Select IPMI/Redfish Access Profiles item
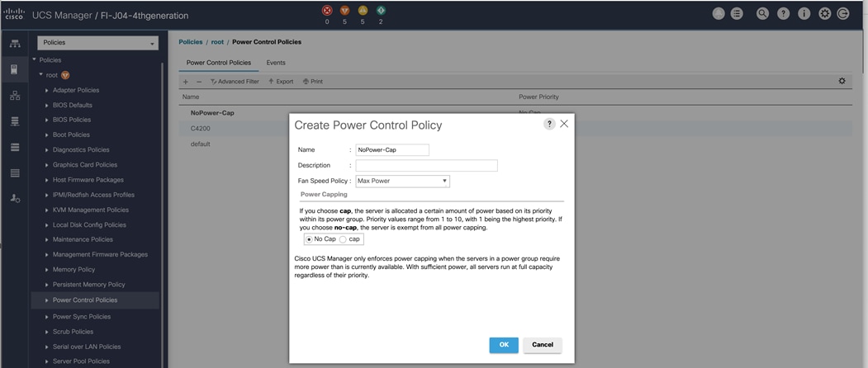This screenshot has width=868, height=368. [93, 195]
